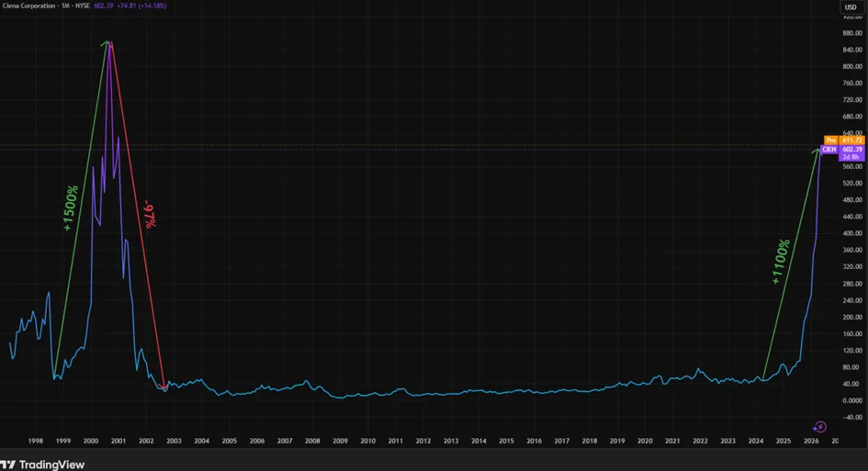Click the 2025 time axis label

[783, 441]
